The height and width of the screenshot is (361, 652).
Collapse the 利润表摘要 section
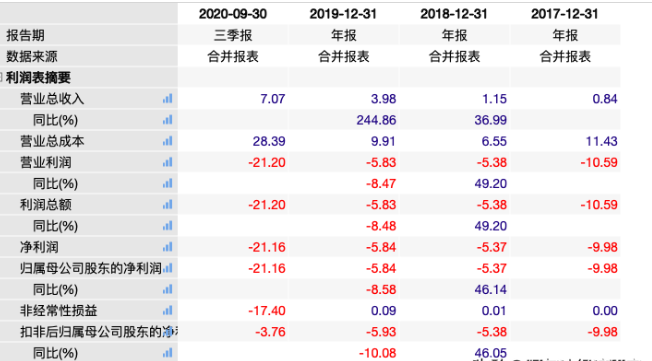1,77
